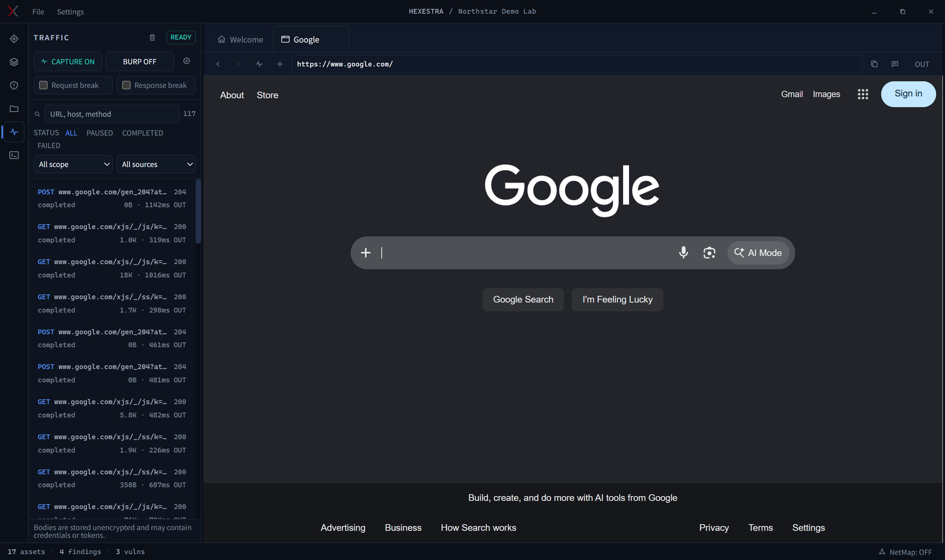The image size is (945, 560).
Task: Click the traffic list vertical scrollbar
Action: (198, 211)
